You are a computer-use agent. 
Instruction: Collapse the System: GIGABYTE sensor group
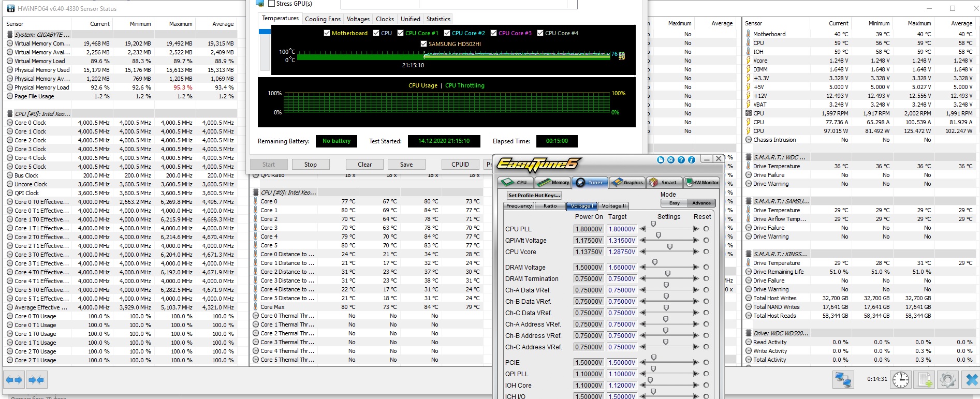10,35
